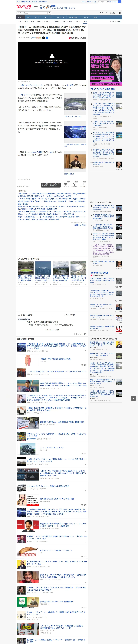Click the warning triangle in the video player
Viewport: 138px width, 644px height.
[x=52, y=56]
